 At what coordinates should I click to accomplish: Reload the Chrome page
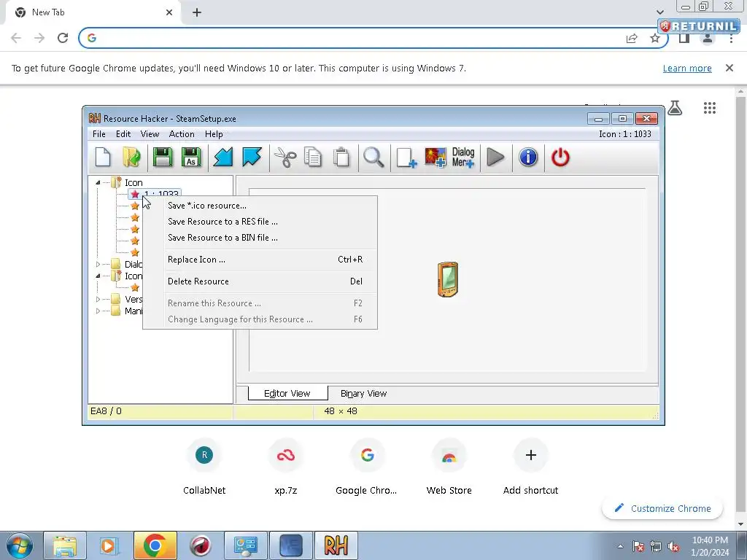coord(63,38)
